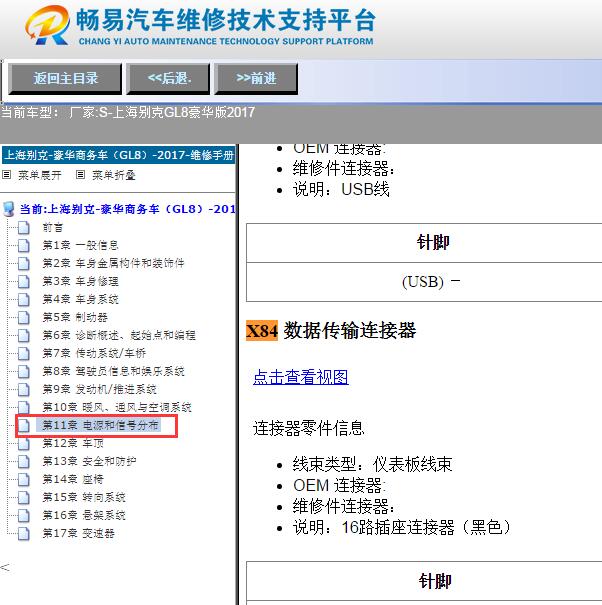Image resolution: width=602 pixels, height=605 pixels.
Task: Click the page icon beside 第3章
Action: 24,282
